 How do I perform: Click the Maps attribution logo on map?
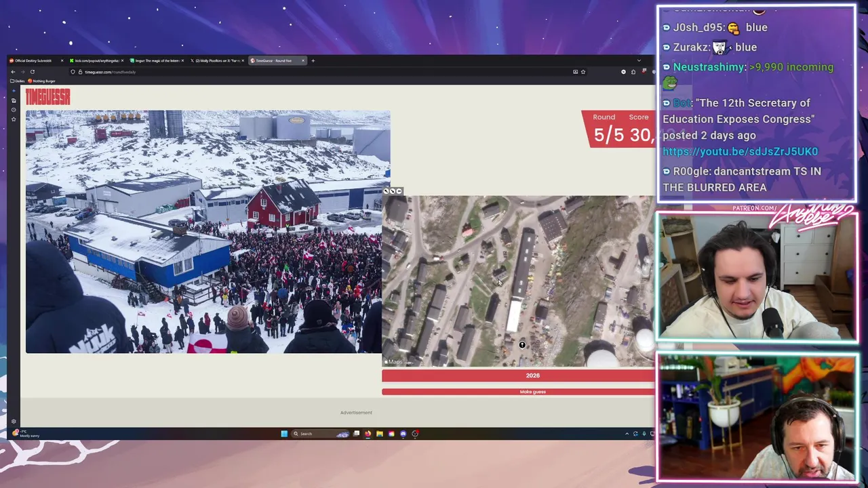(393, 362)
